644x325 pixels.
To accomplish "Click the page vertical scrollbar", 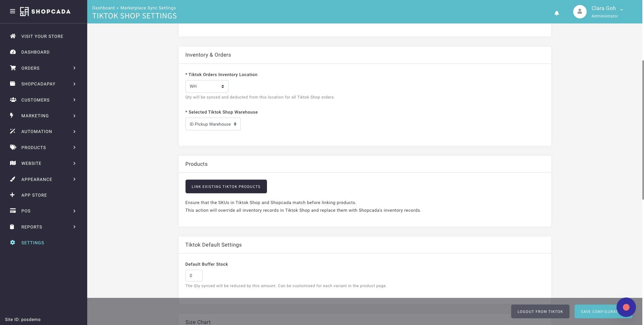I will (x=643, y=130).
